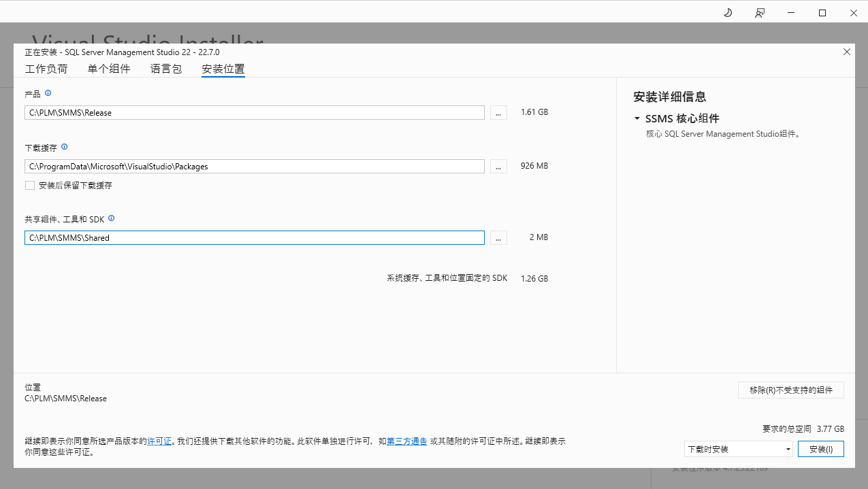Viewport: 868px width, 489px height.
Task: Browse for shared path C:\PLM\SMMS\Shared
Action: (498, 237)
